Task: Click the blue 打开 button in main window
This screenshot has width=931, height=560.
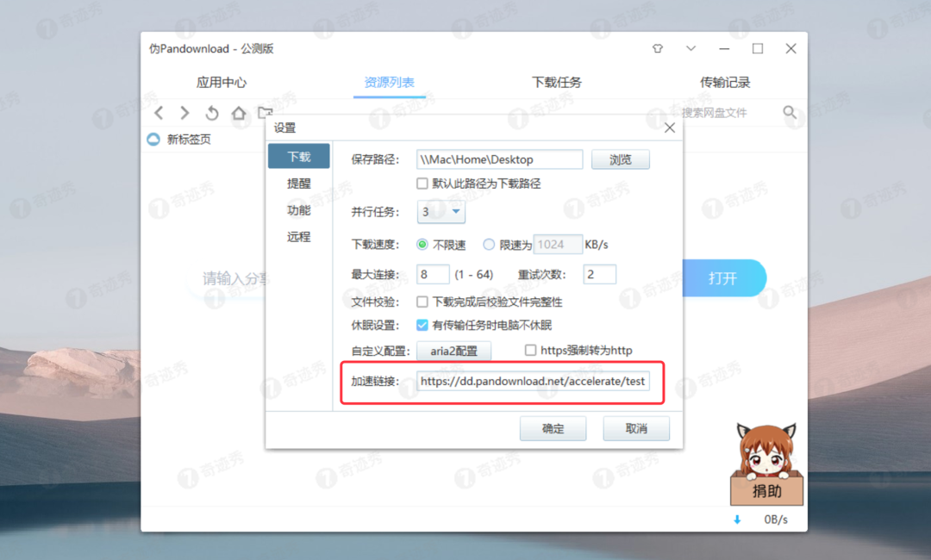Action: coord(725,278)
